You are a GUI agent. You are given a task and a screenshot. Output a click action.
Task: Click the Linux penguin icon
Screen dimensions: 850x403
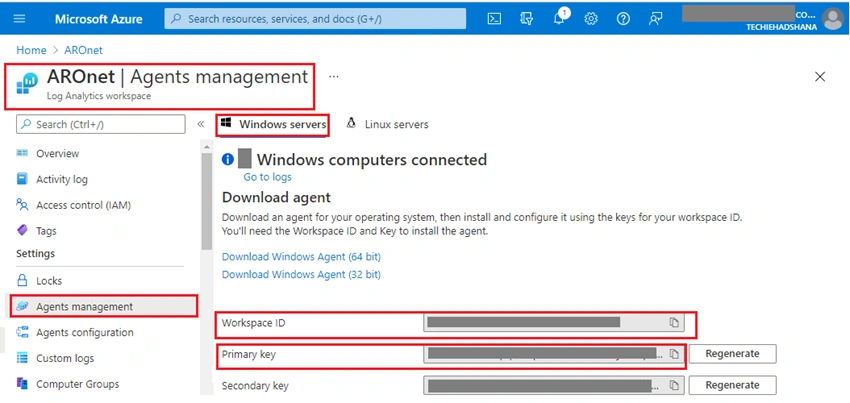point(351,123)
